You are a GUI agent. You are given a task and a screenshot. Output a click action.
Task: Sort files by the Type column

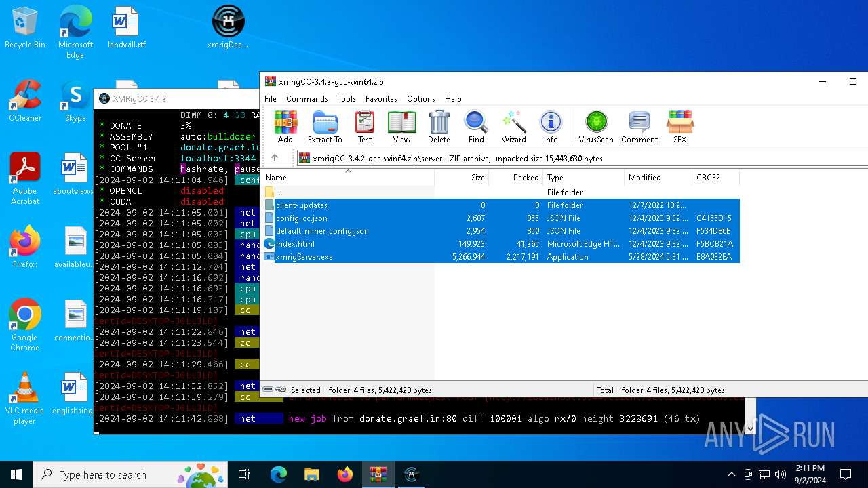tap(584, 178)
